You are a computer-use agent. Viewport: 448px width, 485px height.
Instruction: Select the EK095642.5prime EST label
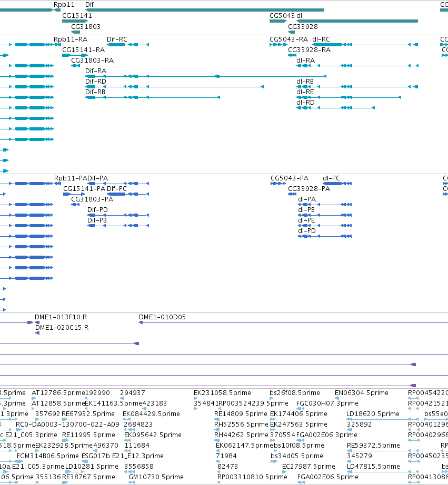153,435
